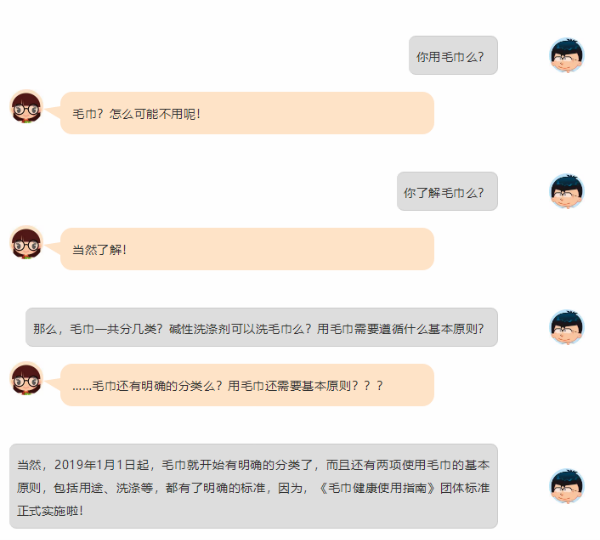Click the boy avatar beside "你用毛巾么?"

tap(567, 55)
